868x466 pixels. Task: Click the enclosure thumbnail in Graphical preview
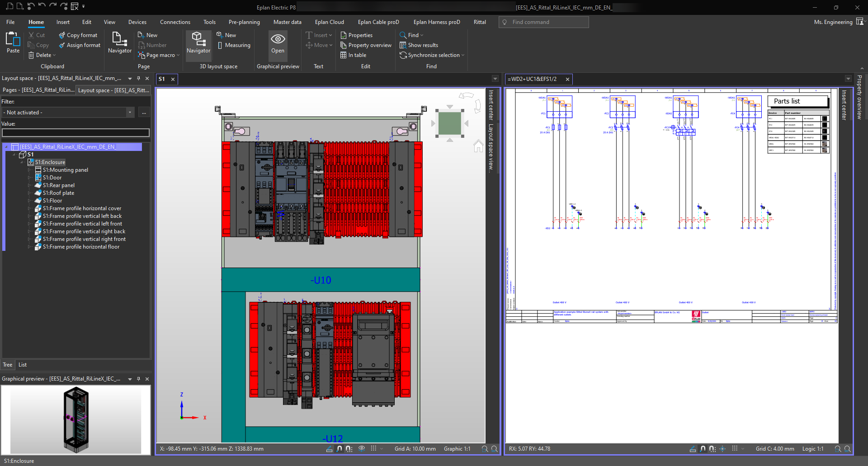click(75, 420)
